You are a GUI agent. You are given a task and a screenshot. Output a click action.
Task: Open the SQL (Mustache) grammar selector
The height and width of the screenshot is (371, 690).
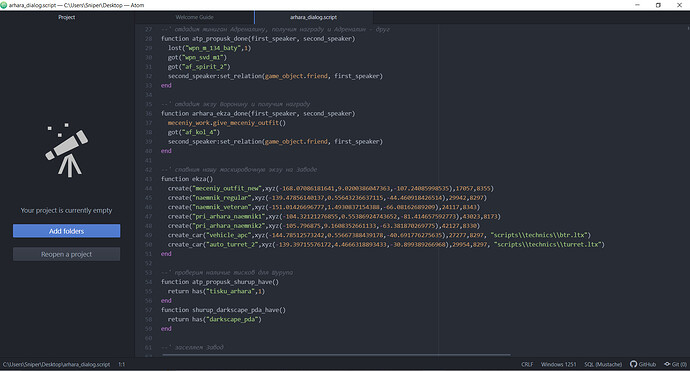603,364
